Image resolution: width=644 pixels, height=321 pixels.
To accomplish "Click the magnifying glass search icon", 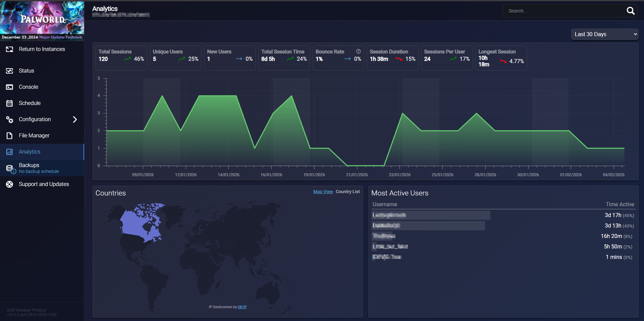I will coord(630,11).
